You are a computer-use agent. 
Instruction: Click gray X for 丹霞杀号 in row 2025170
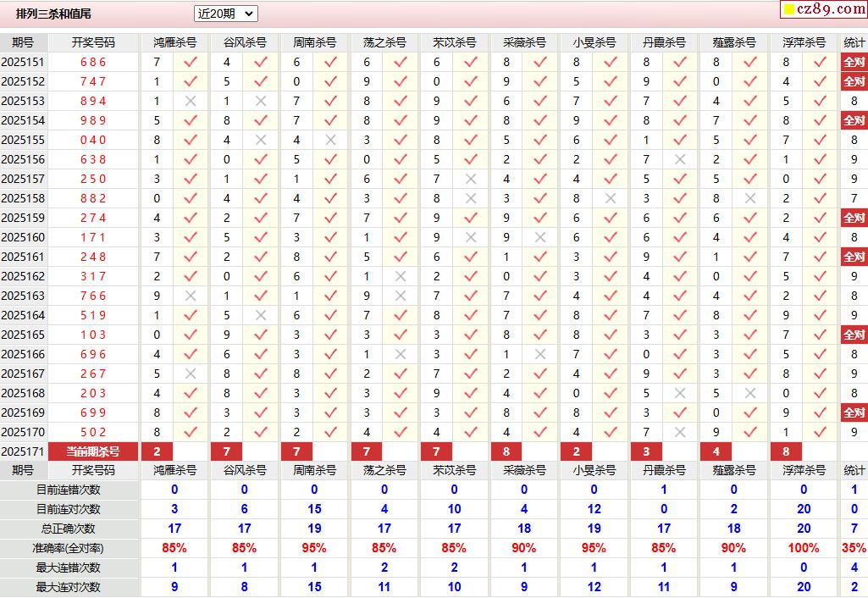pos(680,432)
